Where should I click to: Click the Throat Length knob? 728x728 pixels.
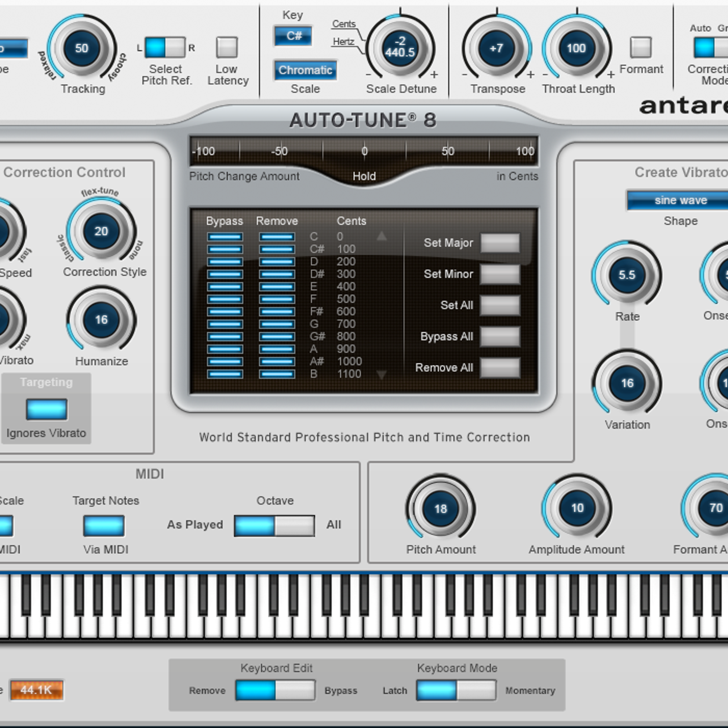[x=576, y=48]
